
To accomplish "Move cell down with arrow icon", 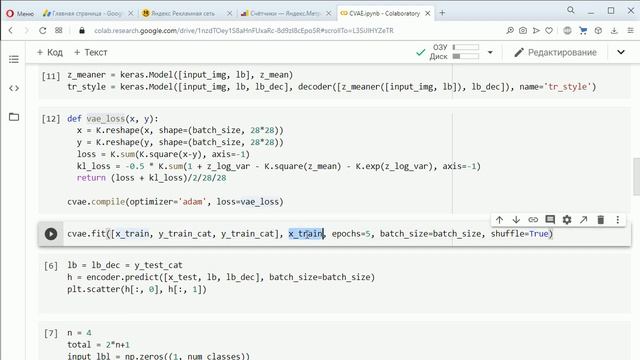I will pyautogui.click(x=516, y=220).
